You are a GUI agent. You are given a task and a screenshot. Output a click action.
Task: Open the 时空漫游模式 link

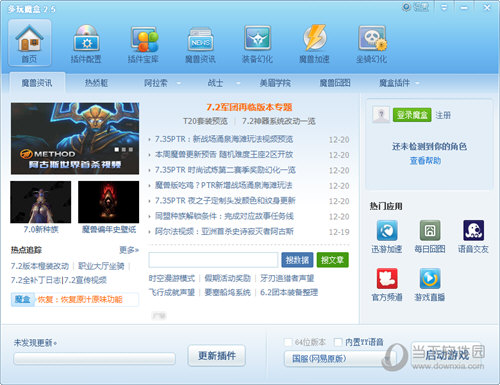[x=172, y=278]
